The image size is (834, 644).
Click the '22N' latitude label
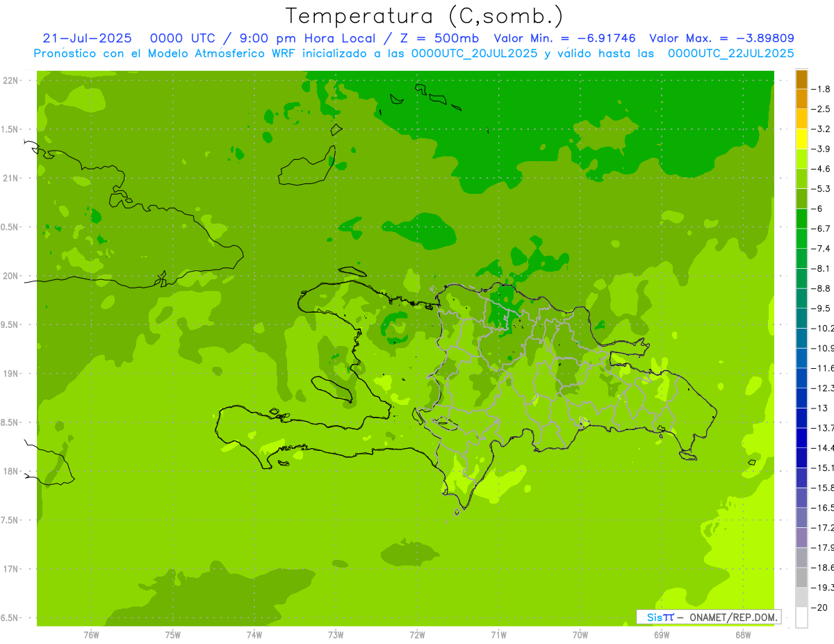click(12, 81)
